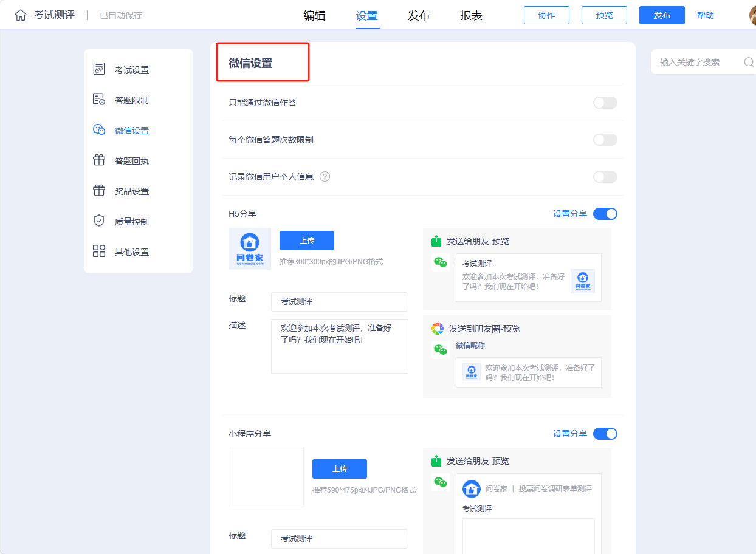Screen dimensions: 756x554
Task: Click the 小程序分享 标题 input field
Action: click(340, 539)
